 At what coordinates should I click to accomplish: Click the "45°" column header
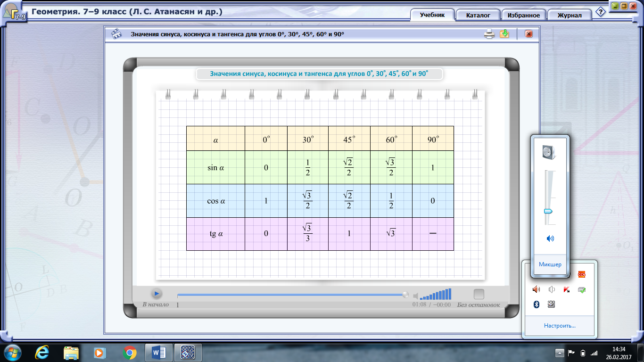point(349,140)
